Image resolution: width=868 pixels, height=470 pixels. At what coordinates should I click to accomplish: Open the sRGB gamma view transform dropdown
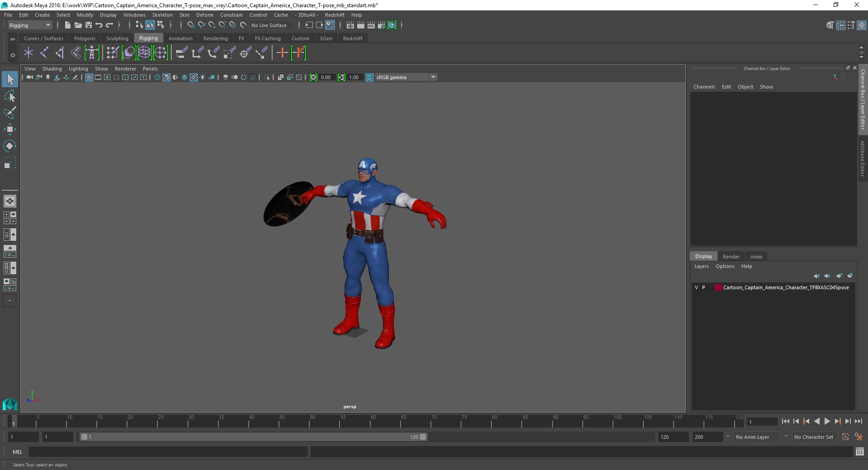tap(406, 77)
